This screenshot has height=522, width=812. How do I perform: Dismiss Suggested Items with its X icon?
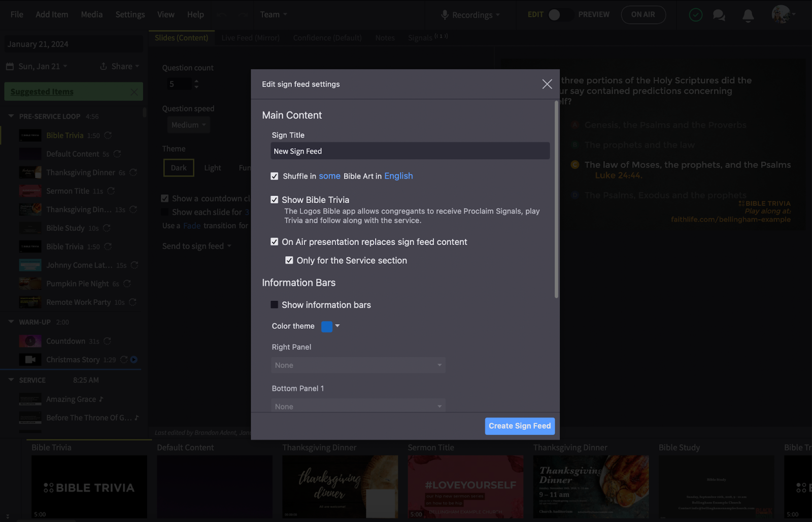click(x=134, y=92)
